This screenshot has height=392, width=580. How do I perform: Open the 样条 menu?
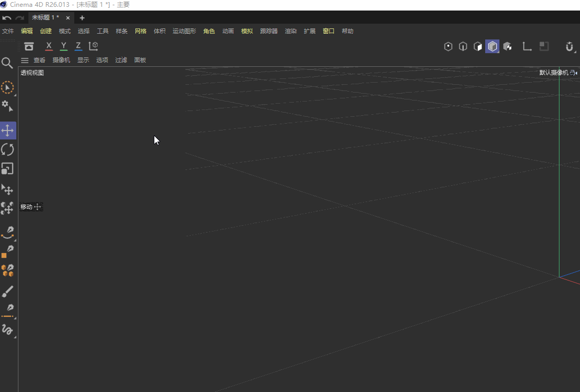click(x=122, y=31)
